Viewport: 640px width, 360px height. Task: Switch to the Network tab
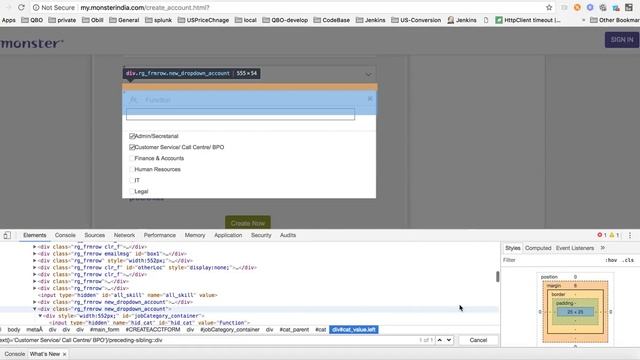124,235
